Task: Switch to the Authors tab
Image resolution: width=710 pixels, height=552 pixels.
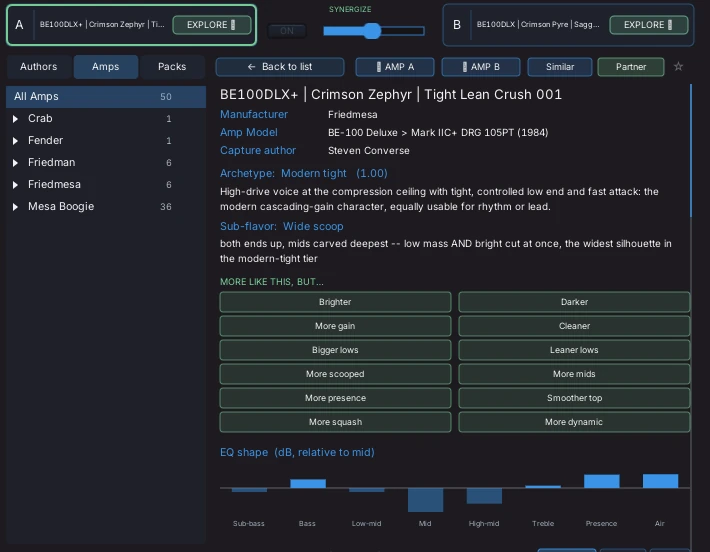Action: click(x=38, y=67)
